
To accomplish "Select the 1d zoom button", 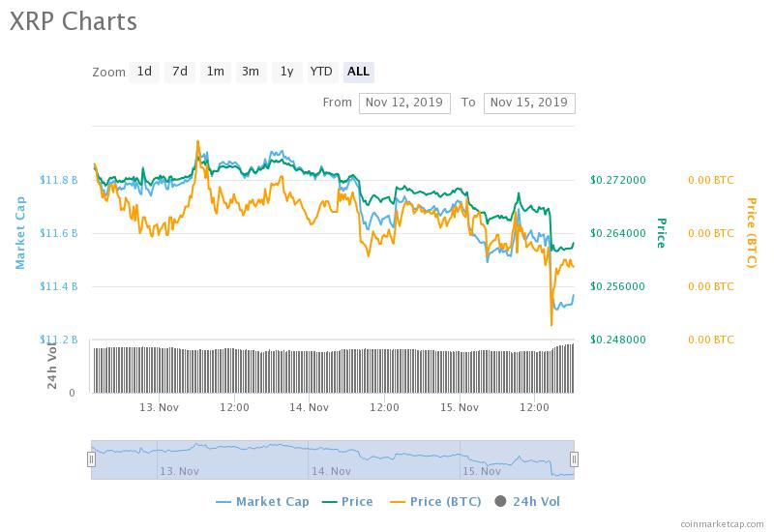I will (x=144, y=72).
